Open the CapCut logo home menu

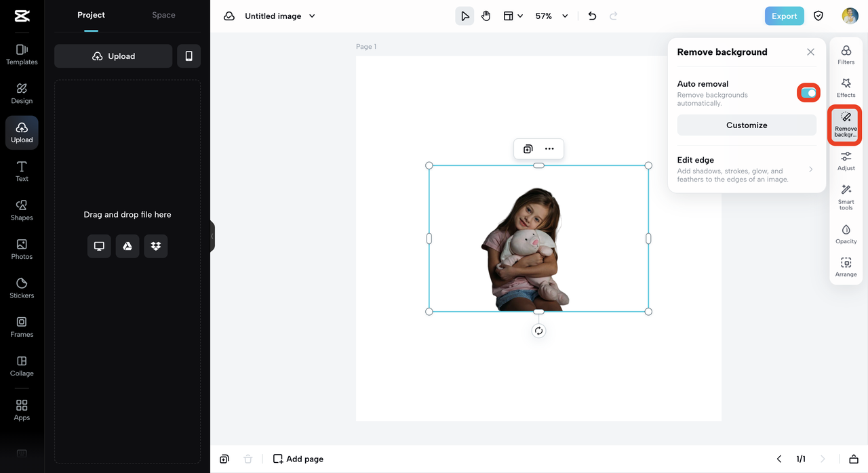[x=22, y=16]
